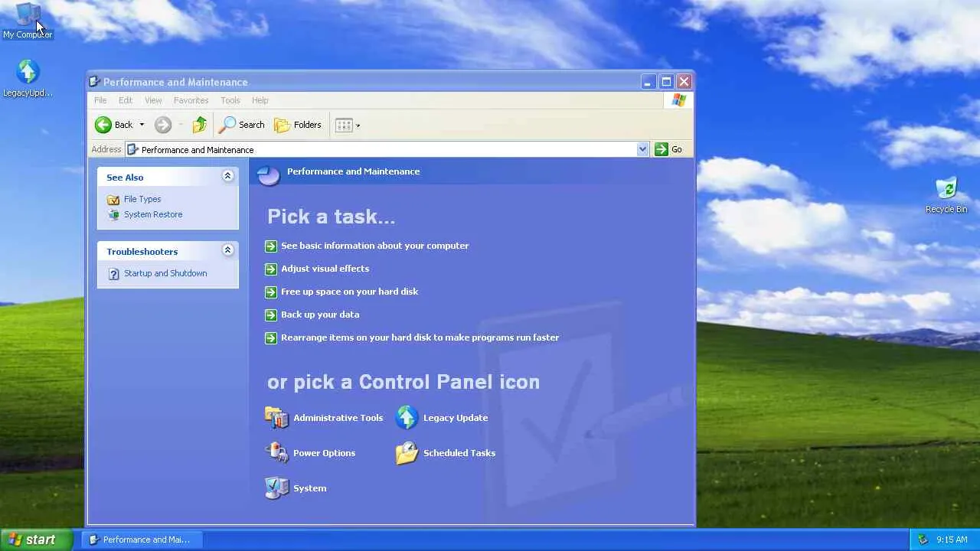Click the Scheduled Tasks text label
Viewport: 980px width, 551px height.
point(459,453)
